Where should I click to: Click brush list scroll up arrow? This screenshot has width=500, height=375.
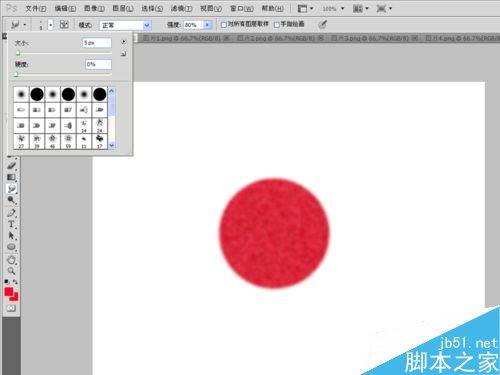(x=112, y=91)
